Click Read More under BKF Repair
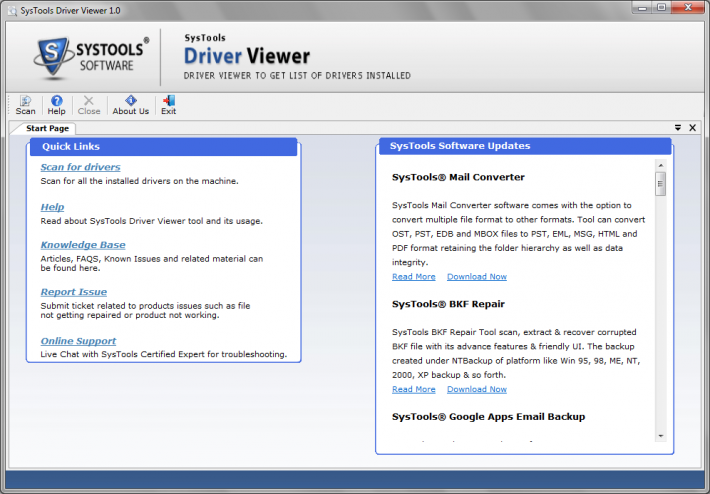 click(x=413, y=389)
